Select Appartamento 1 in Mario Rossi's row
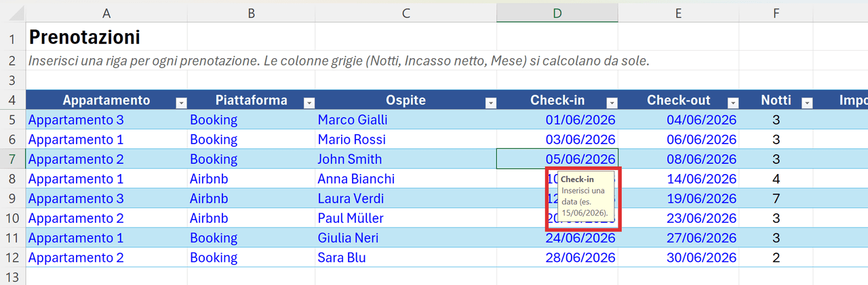Screen dimensions: 868x285 (x=106, y=139)
